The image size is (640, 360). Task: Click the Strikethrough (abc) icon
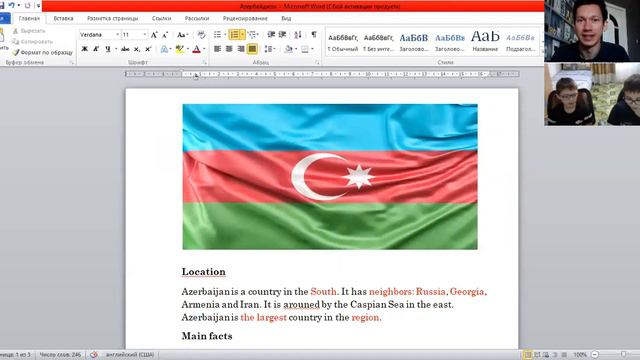[x=125, y=49]
